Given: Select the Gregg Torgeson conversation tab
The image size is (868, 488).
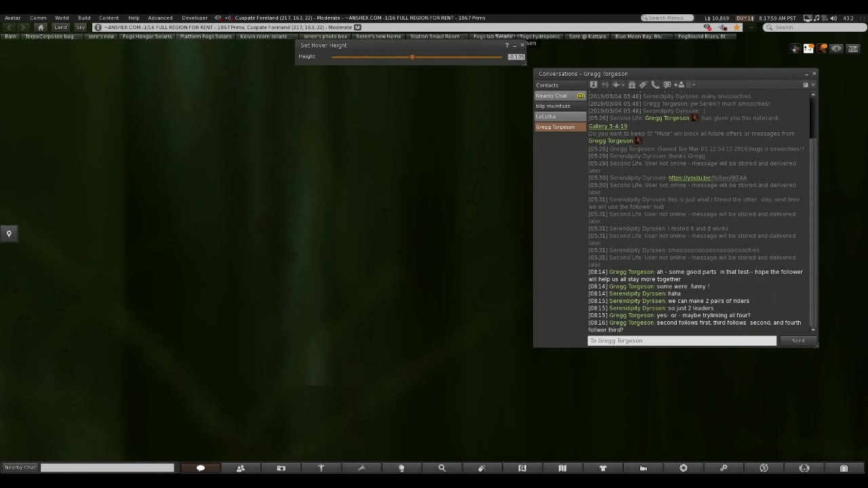Looking at the screenshot, I should coord(560,127).
